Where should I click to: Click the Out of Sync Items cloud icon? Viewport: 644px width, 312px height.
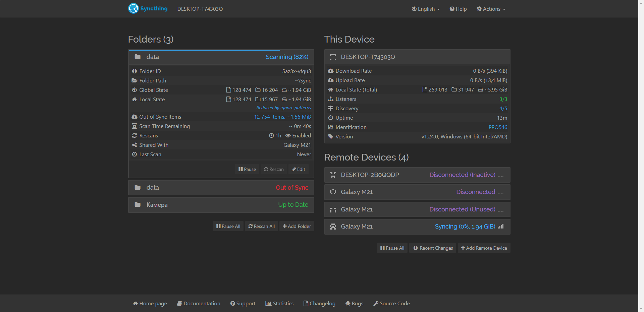click(x=135, y=117)
